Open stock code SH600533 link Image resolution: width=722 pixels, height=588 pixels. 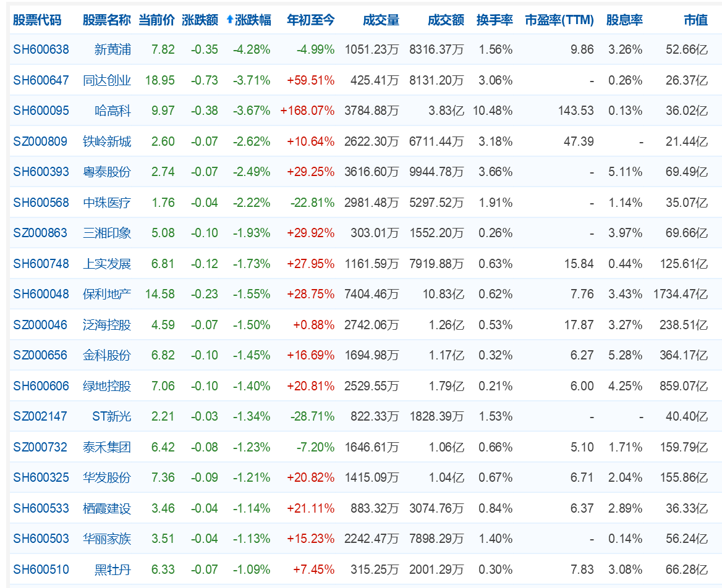(41, 508)
